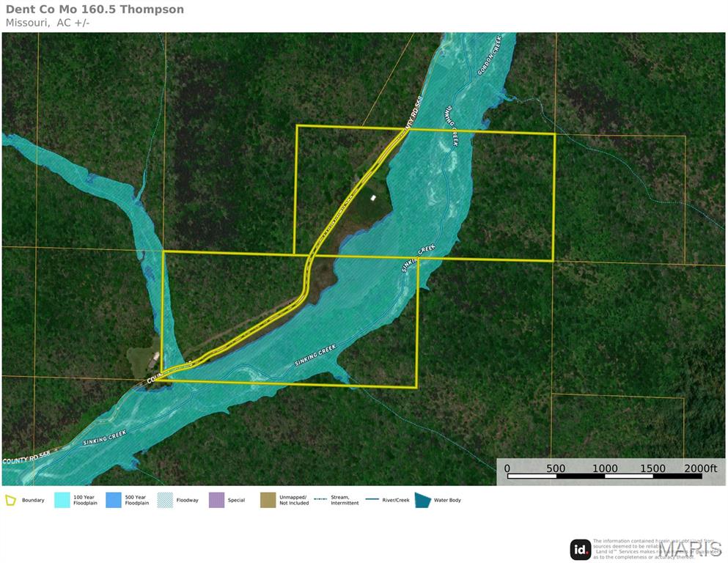This screenshot has width=728, height=563.
Task: Click the map title Dent Co Mo 160.5 Thompson
Action: click(x=95, y=10)
